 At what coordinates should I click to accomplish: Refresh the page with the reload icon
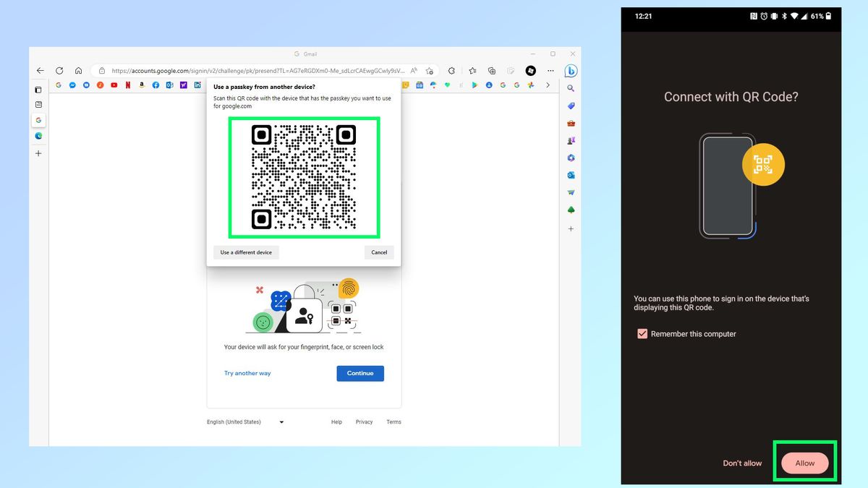59,70
